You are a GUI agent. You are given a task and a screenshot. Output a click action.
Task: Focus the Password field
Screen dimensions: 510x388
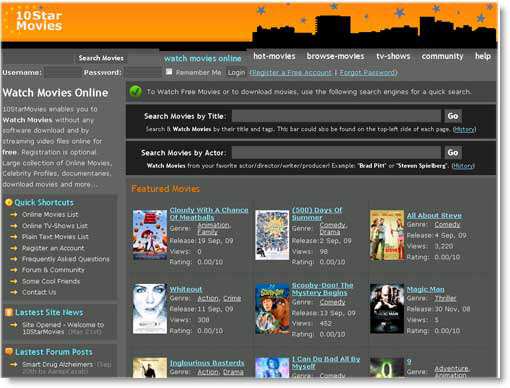pyautogui.click(x=143, y=72)
